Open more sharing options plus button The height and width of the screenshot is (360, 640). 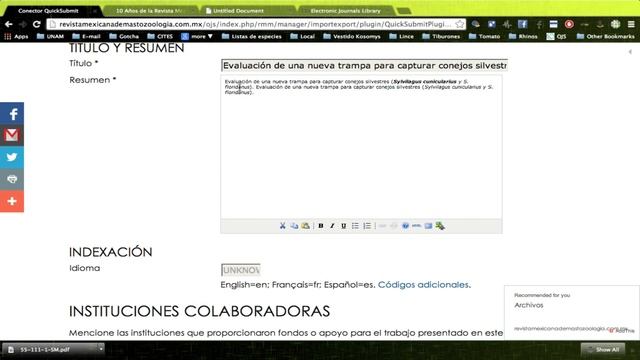12,201
